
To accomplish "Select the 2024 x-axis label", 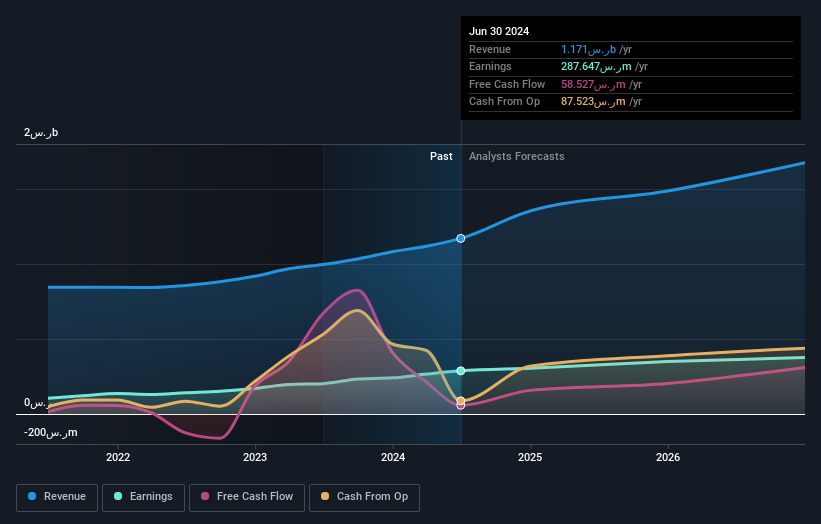I will 393,457.
